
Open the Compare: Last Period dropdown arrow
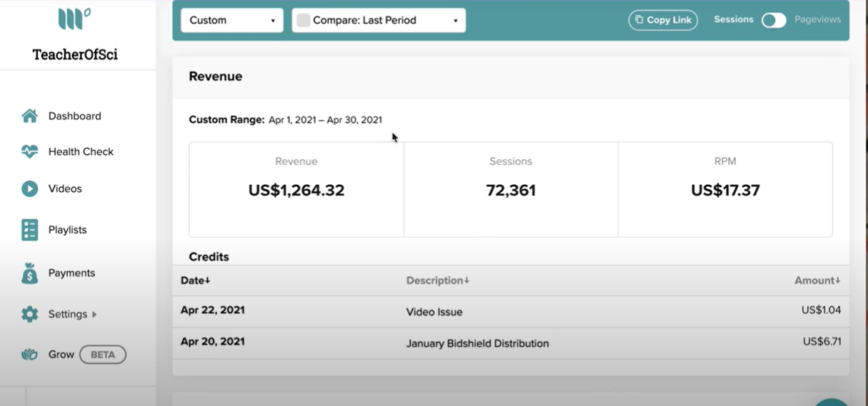pos(455,21)
